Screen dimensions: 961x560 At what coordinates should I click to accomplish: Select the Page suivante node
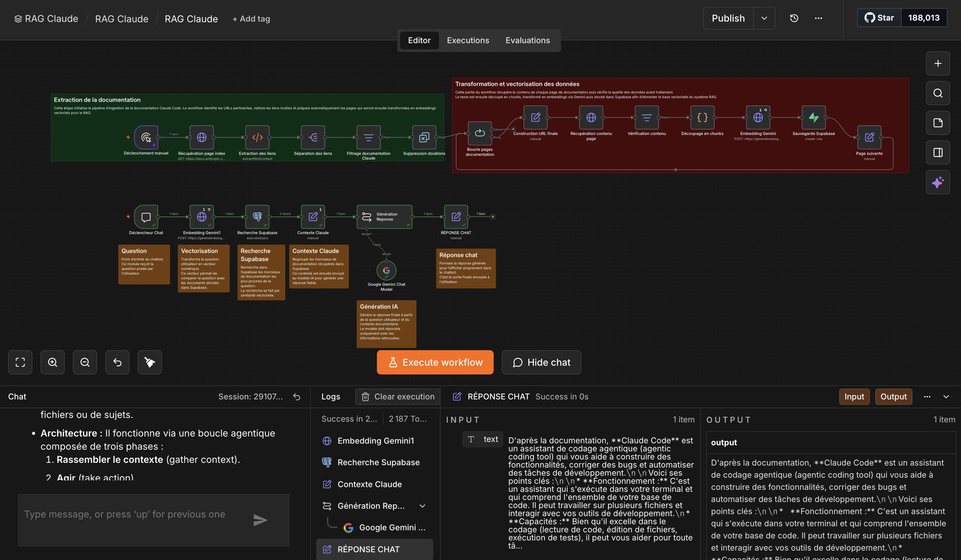pos(870,137)
